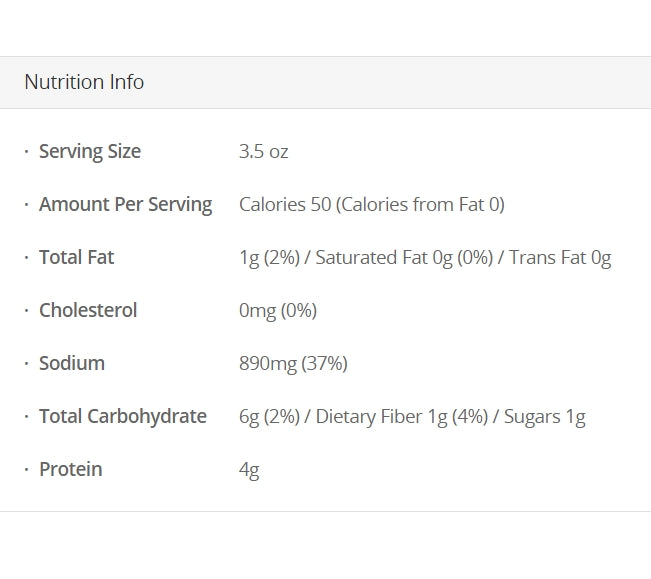Click the Total Carbohydrate label
This screenshot has height=579, width=651.
123,417
